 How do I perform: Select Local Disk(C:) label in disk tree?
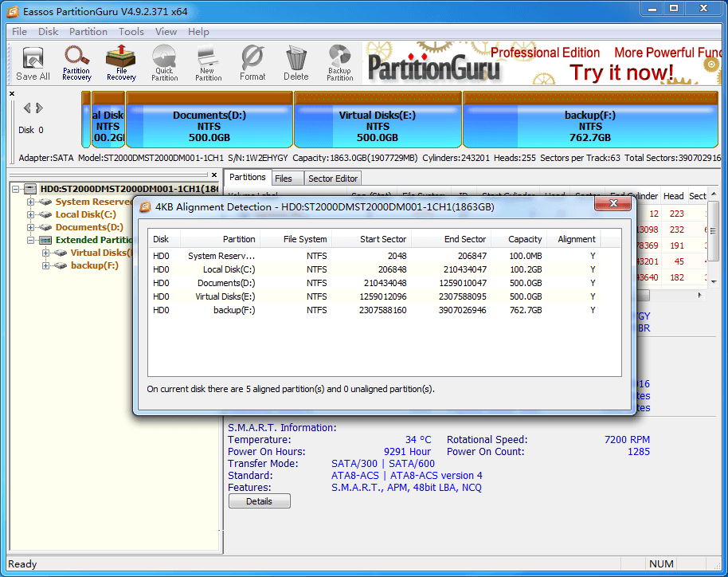pyautogui.click(x=86, y=214)
